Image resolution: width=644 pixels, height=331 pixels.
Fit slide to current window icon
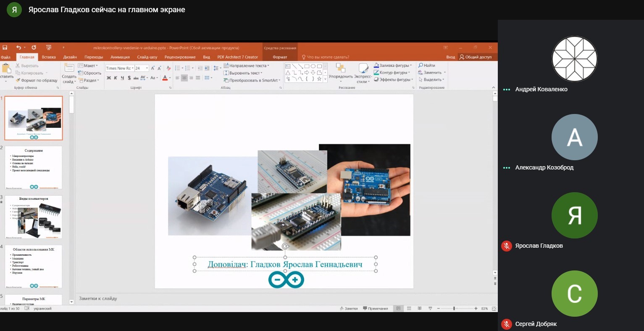(494, 308)
